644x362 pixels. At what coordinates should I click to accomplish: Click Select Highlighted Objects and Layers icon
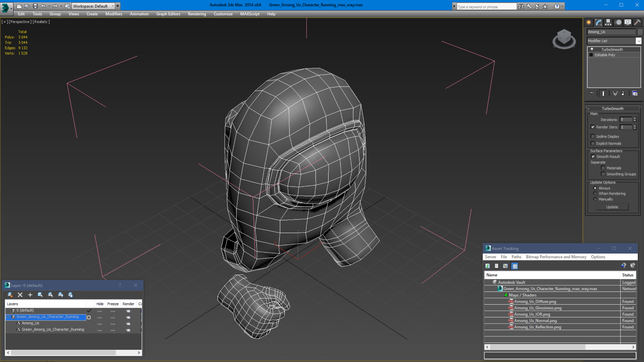coord(40,295)
